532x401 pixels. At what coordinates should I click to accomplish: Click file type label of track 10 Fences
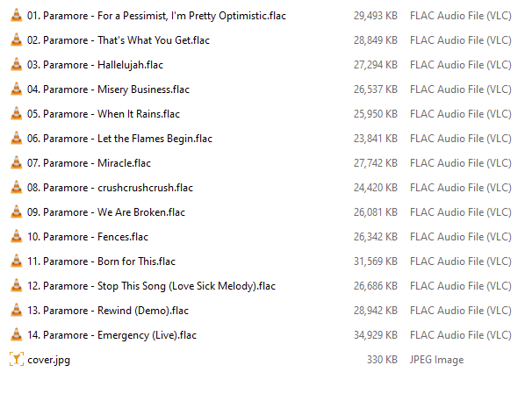pos(461,236)
